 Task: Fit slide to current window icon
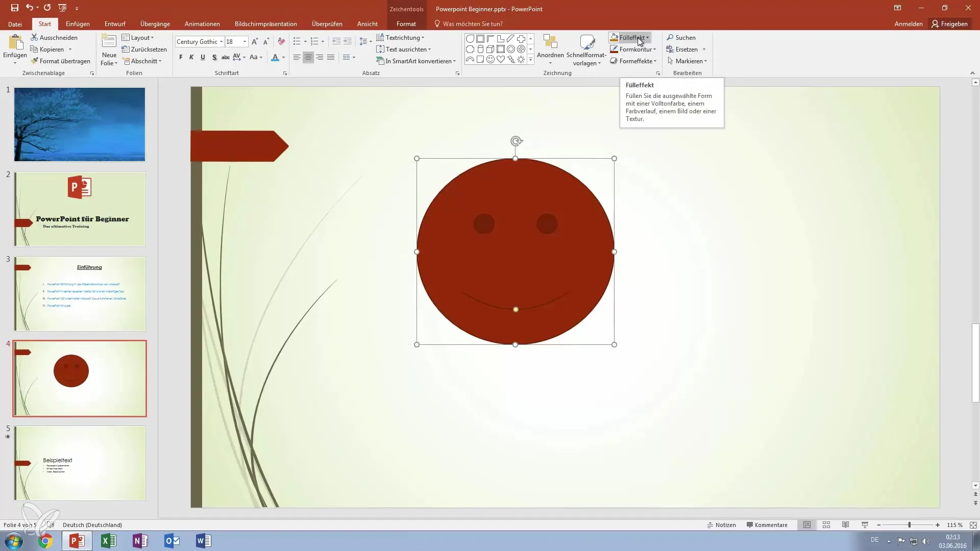[x=973, y=525]
